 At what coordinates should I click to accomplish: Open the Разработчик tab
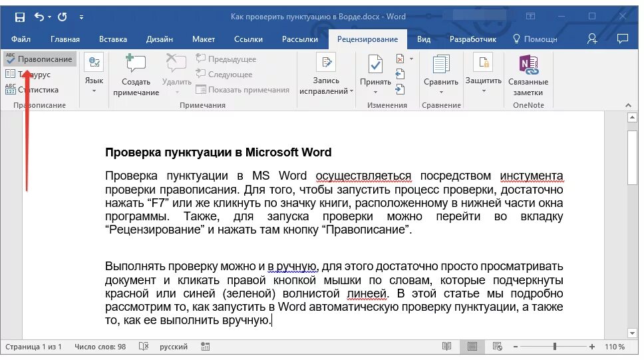point(473,39)
